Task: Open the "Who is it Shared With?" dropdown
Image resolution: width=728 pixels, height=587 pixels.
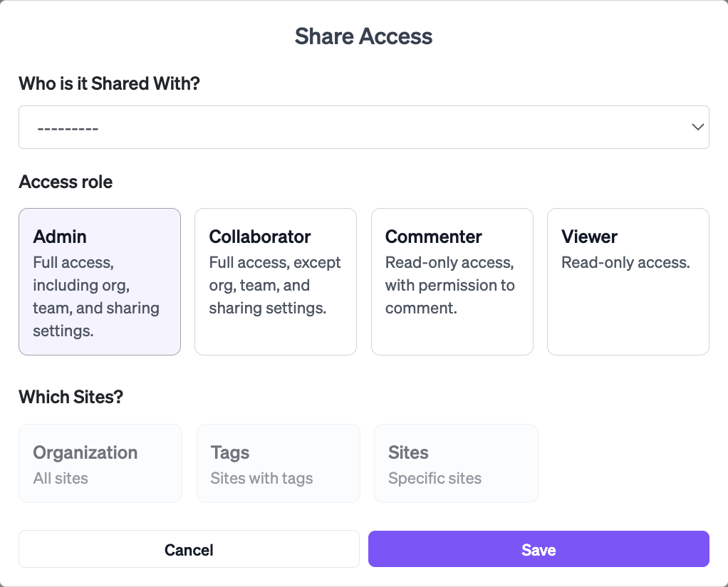Action: point(363,128)
